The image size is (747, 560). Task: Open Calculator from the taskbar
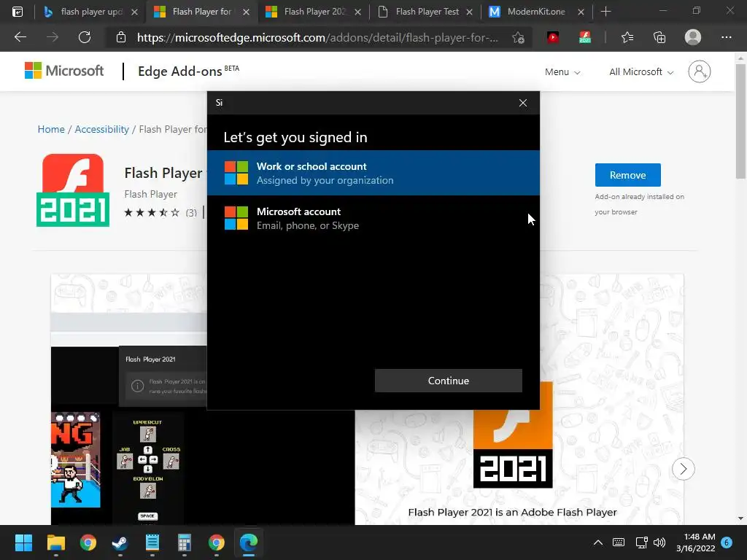pos(185,542)
